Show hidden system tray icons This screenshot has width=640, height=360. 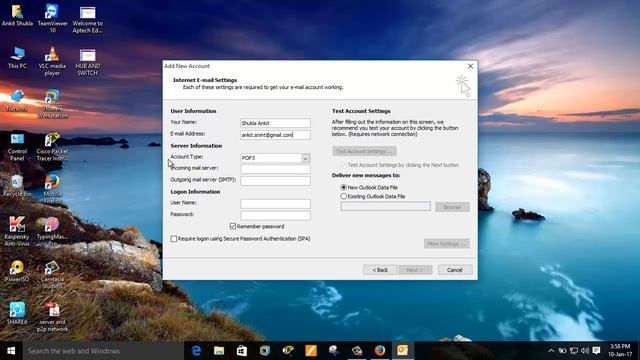(551, 351)
